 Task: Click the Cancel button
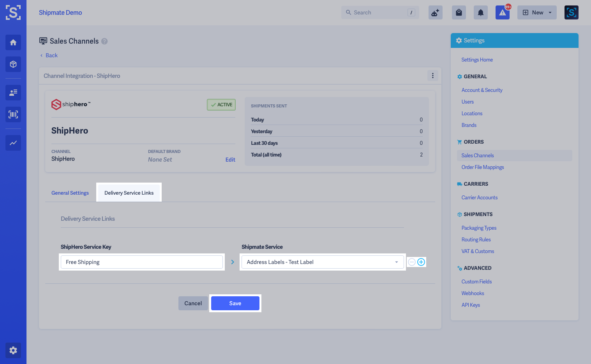(x=193, y=303)
